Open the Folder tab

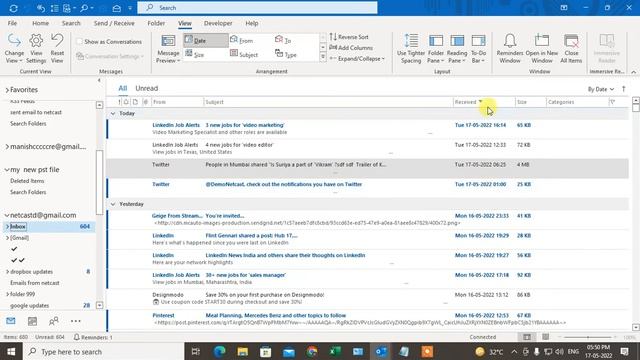(156, 23)
